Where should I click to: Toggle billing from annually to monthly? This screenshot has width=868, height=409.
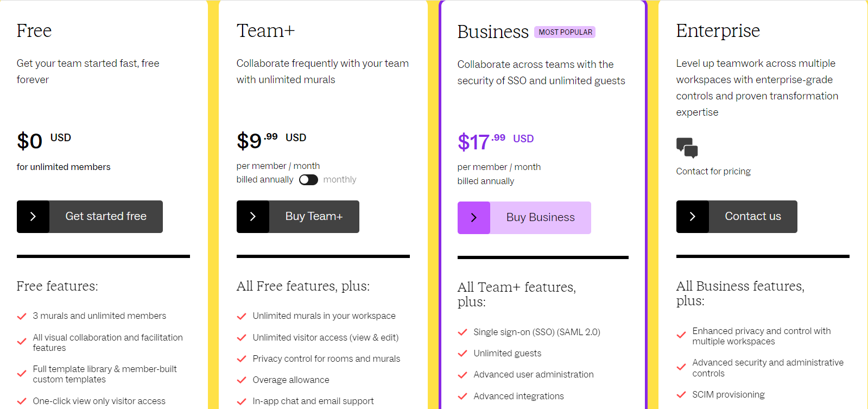308,180
